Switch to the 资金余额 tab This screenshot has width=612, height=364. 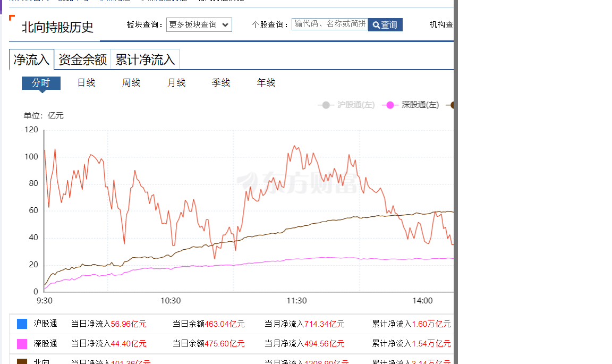82,60
